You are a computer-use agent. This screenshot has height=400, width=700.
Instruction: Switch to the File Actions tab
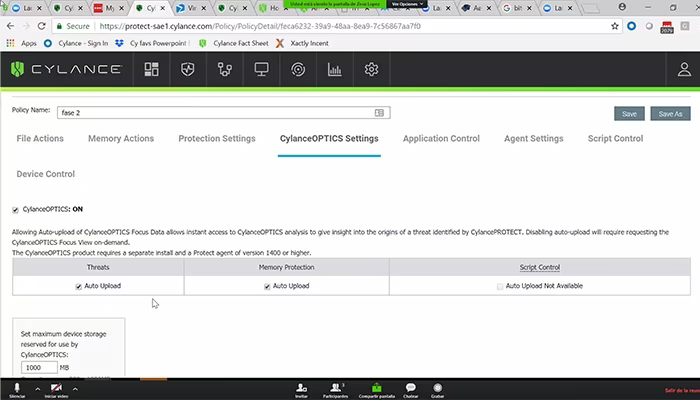click(40, 139)
